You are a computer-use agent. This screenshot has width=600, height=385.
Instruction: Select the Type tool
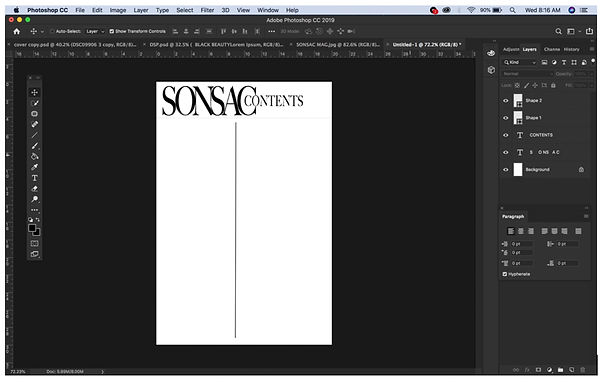pyautogui.click(x=34, y=178)
